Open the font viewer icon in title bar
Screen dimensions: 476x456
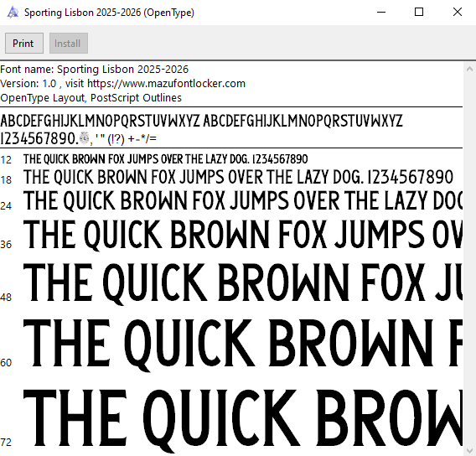coord(13,12)
